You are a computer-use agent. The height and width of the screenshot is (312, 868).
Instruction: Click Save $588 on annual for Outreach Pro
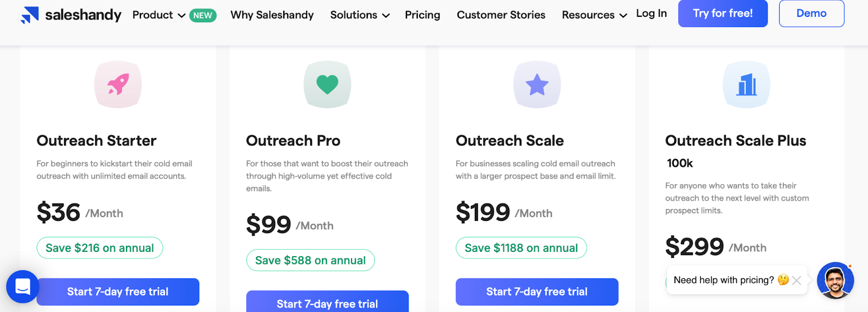(x=310, y=259)
